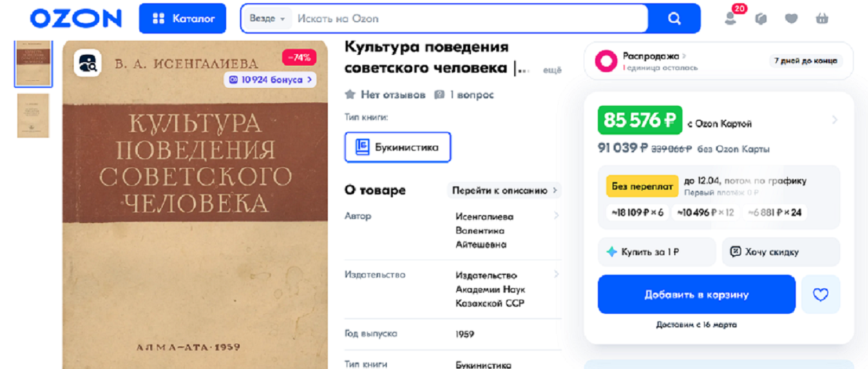This screenshot has height=369, width=868.
Task: Click chevron next to publisher name
Action: tap(556, 274)
